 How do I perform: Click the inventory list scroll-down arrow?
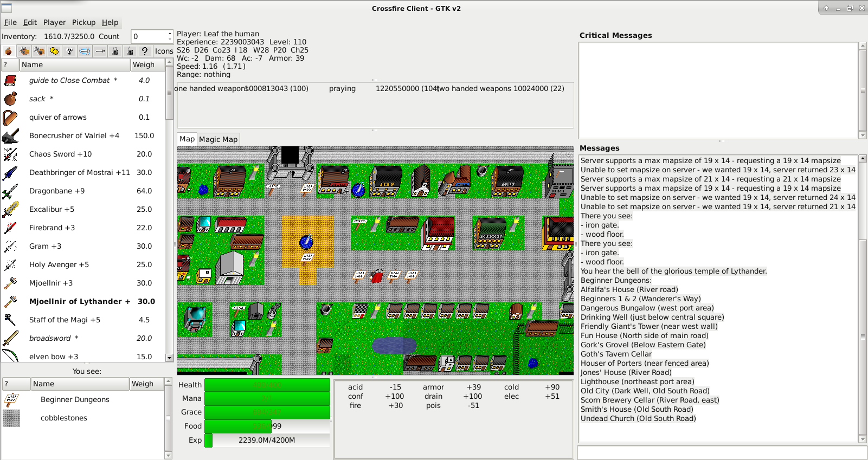169,358
